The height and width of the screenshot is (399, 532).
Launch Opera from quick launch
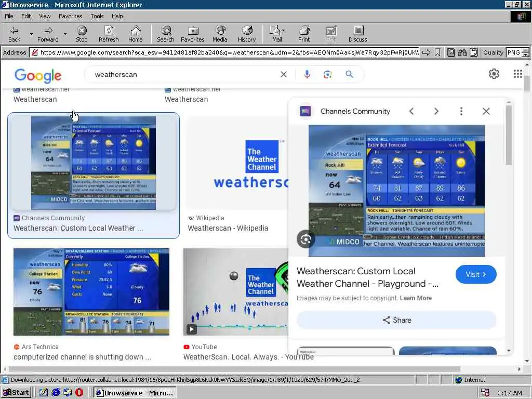pos(79,393)
